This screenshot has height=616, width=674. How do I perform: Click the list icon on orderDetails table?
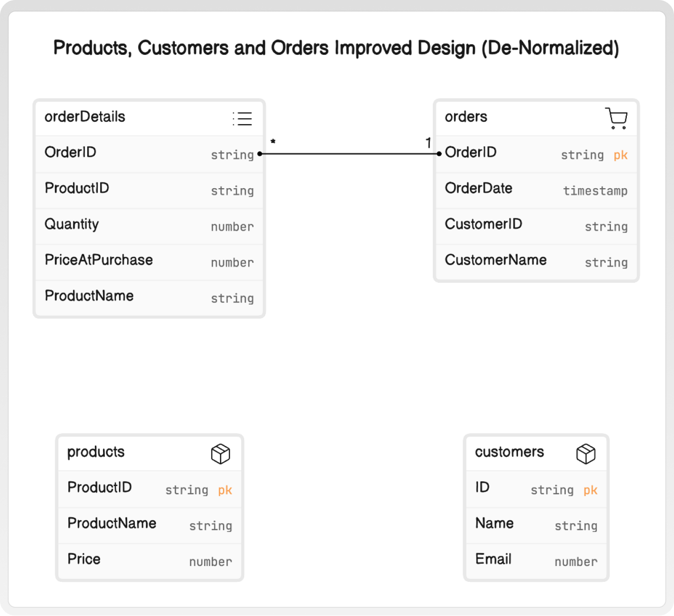coord(242,118)
